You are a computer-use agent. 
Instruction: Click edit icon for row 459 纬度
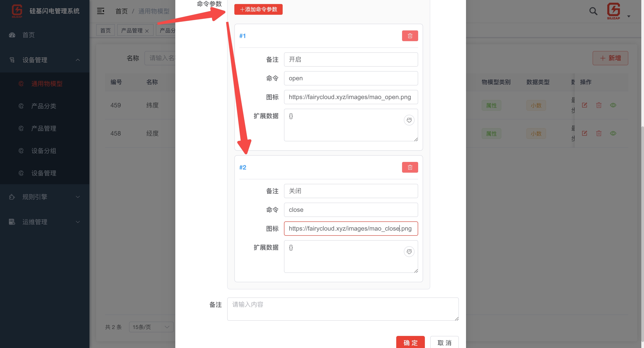point(584,105)
